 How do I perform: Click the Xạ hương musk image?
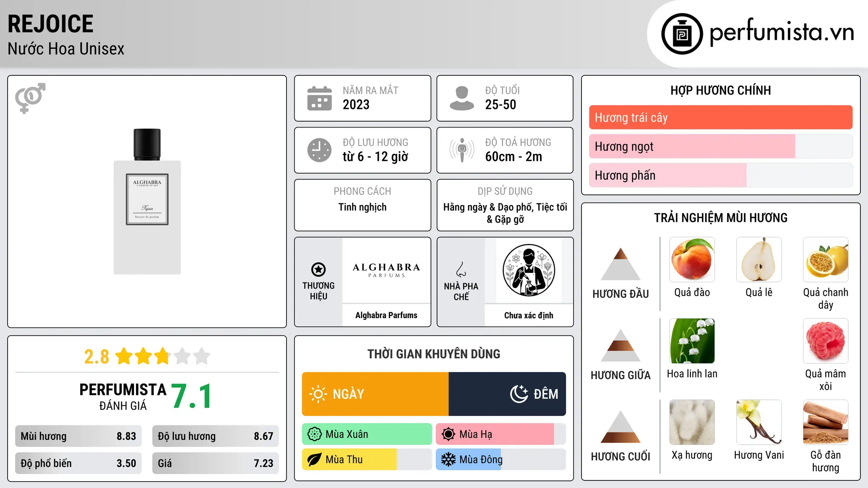point(692,422)
